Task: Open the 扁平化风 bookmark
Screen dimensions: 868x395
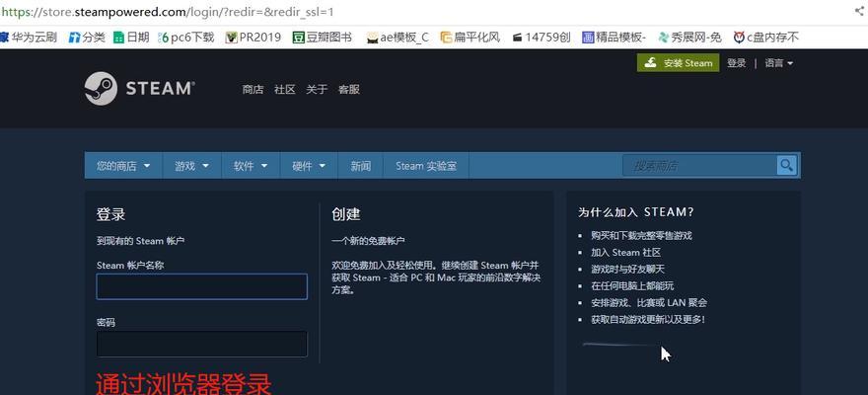Action: (470, 38)
